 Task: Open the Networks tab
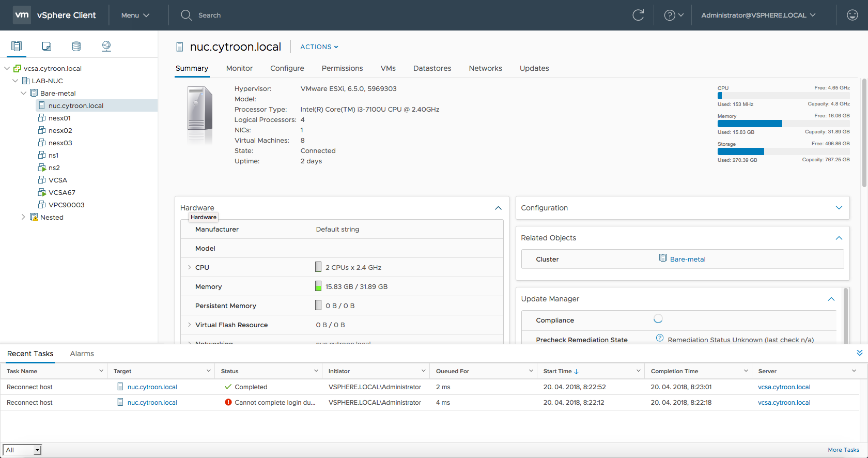[x=485, y=68]
